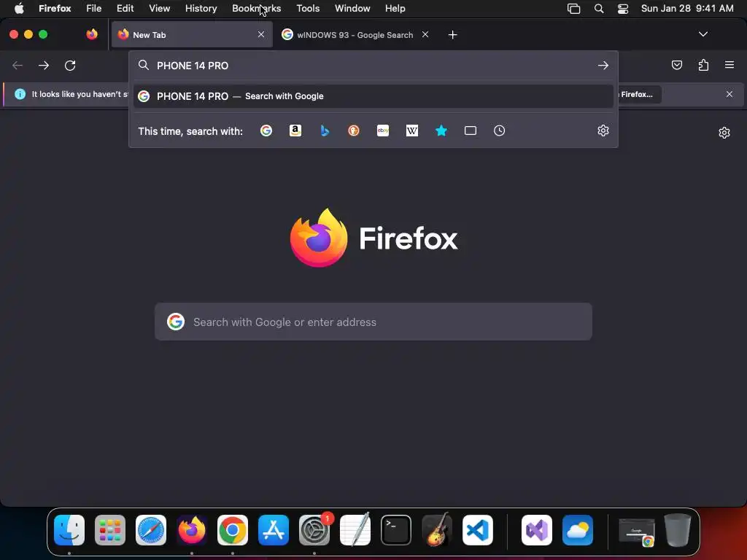This screenshot has height=560, width=747.
Task: Search this time with Bing icon
Action: pos(325,131)
